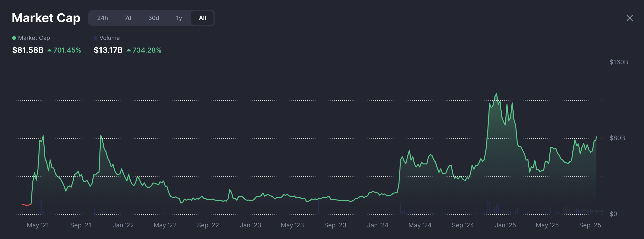Click the up-arrow next to 734.28%

coord(129,50)
